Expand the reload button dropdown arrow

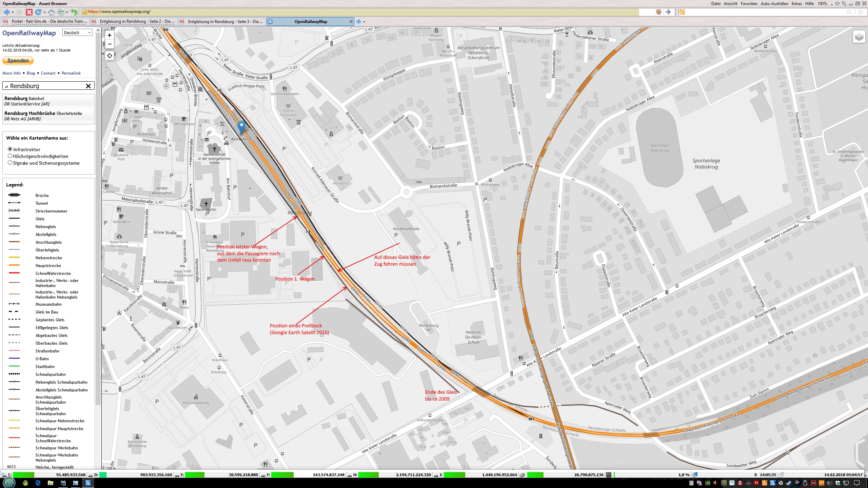(44, 13)
